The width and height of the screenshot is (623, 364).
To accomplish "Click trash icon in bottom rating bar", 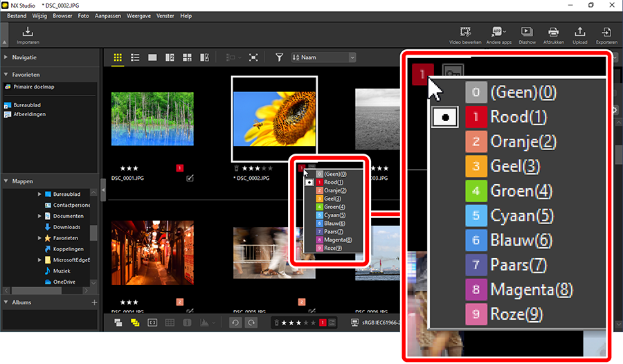I will click(x=276, y=322).
